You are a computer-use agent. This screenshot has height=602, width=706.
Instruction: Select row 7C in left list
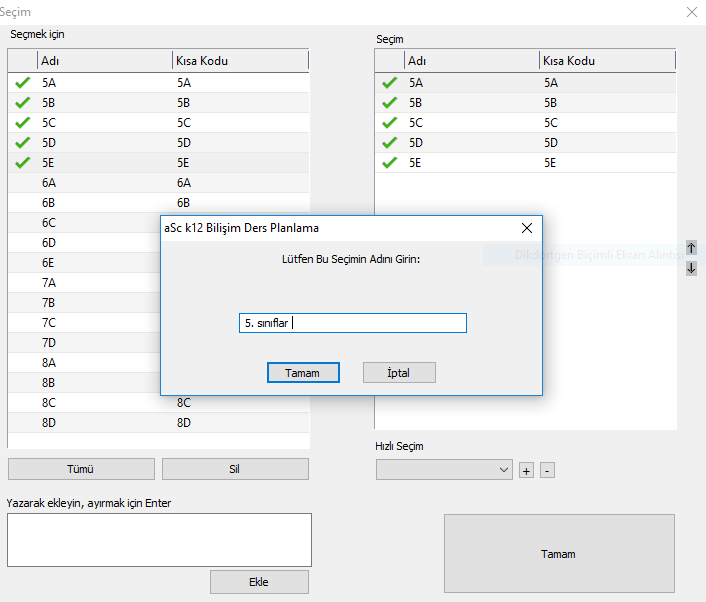click(84, 323)
